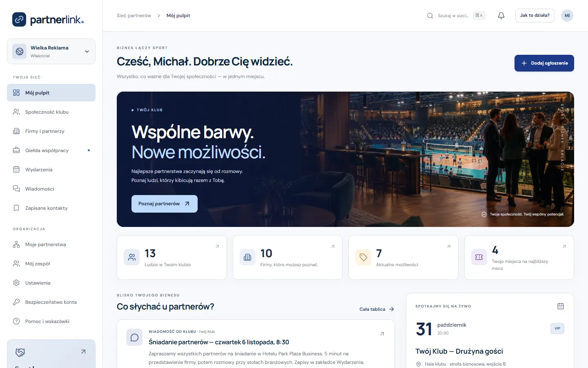Open arrow on 13 Ludzie w Twoim klubie card
Screen dimensions: 588x368
pyautogui.click(x=217, y=247)
